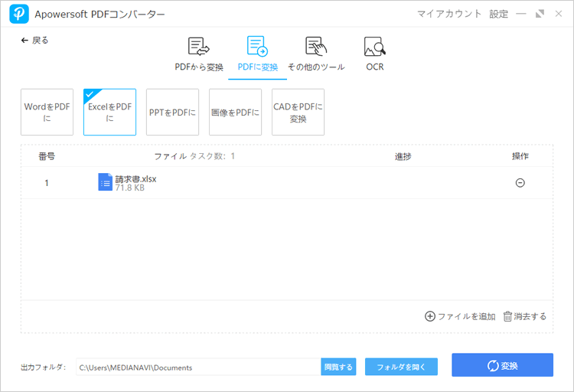The height and width of the screenshot is (392, 574).
Task: Minimize the Apowersoft window
Action: (x=521, y=14)
